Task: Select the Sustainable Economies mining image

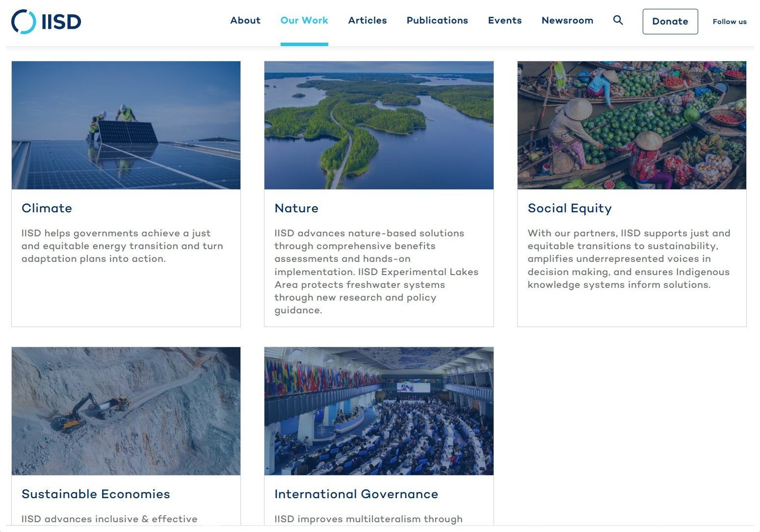Action: click(x=126, y=411)
